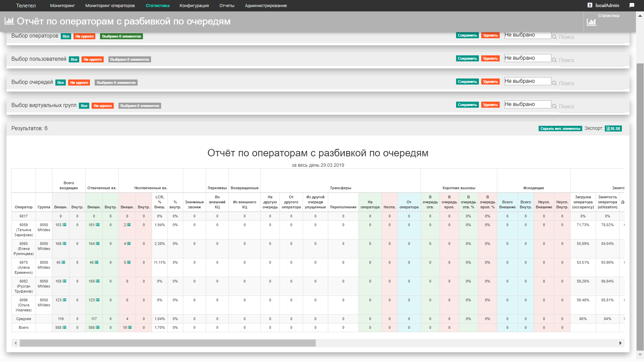The height and width of the screenshot is (362, 644).
Task: Click the vertical page scrollbar thumb
Action: [640, 206]
